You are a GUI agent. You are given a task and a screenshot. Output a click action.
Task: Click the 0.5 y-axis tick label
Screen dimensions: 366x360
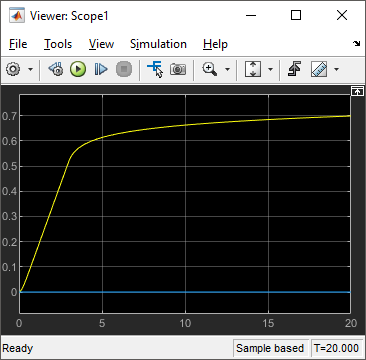coord(9,166)
